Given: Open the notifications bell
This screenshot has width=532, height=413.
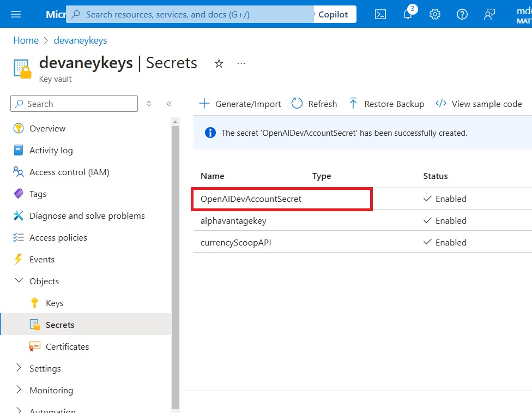Looking at the screenshot, I should 408,14.
